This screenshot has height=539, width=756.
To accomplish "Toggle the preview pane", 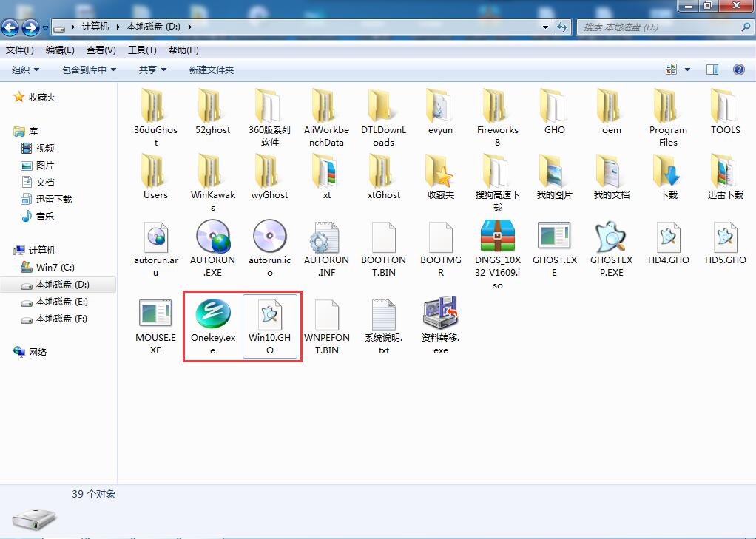I will pyautogui.click(x=712, y=69).
